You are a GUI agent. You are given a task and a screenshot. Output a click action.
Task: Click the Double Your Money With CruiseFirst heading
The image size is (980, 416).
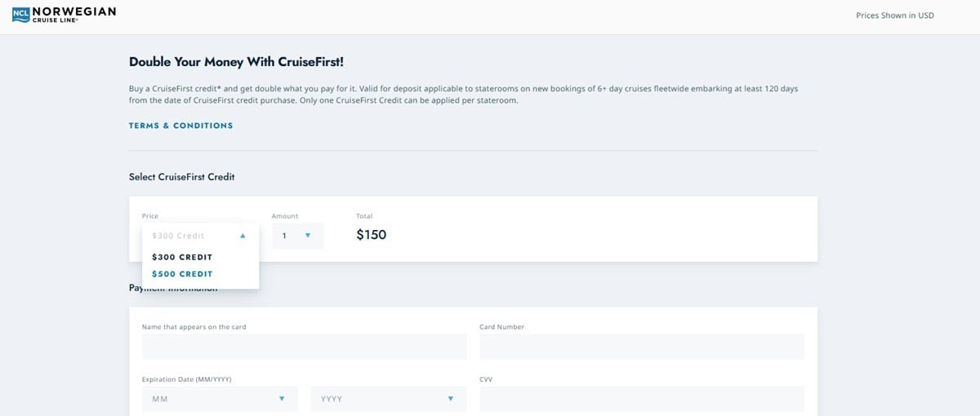pos(242,62)
